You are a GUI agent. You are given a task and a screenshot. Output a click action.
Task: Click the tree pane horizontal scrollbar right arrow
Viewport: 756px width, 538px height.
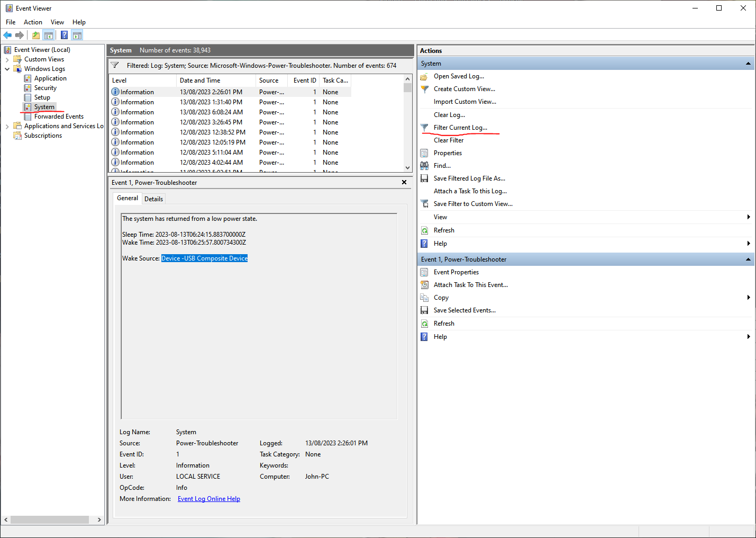tap(99, 520)
